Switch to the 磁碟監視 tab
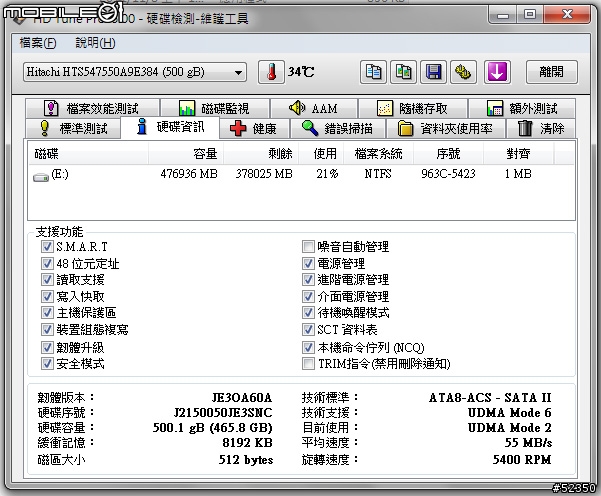Viewport: 601px width, 496px height. click(215, 108)
